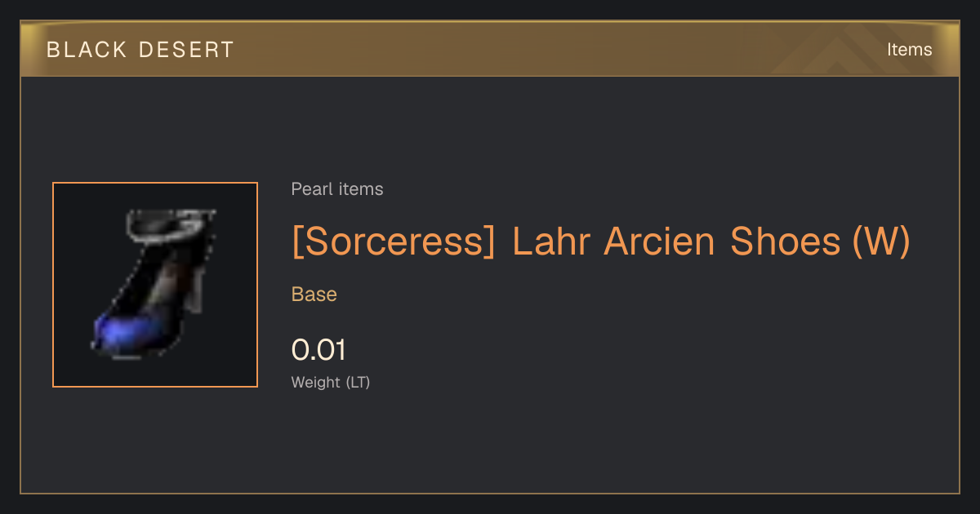Click the blue toe of the shoe icon
This screenshot has height=514, width=980.
tap(122, 332)
